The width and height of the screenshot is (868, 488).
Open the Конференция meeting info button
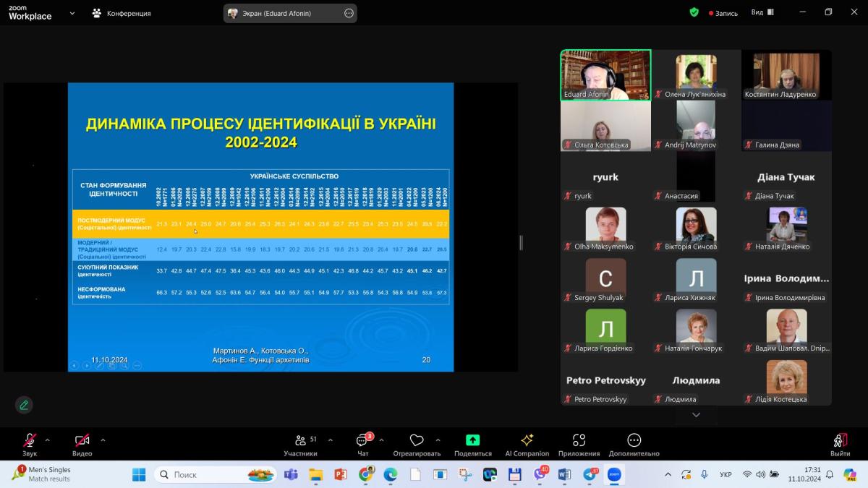(x=122, y=13)
